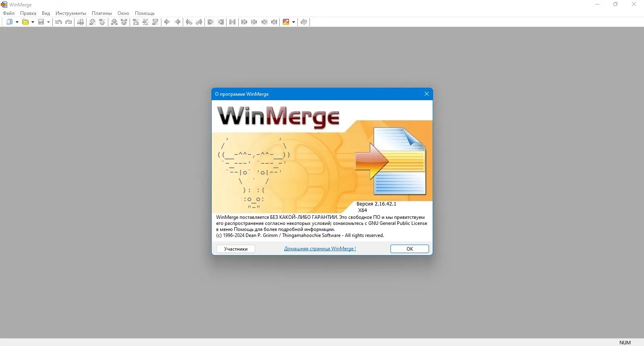Open the Плагины menu
This screenshot has height=346, width=644.
(102, 13)
